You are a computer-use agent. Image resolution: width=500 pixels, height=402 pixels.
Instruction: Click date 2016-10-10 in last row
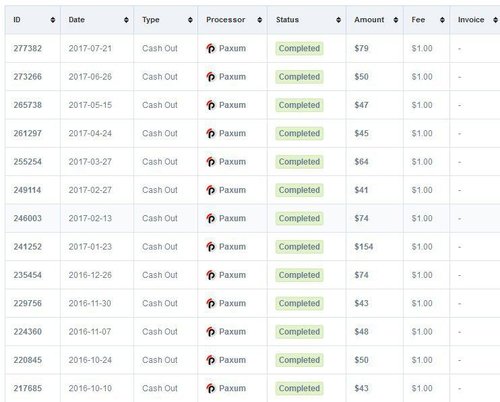(90, 389)
